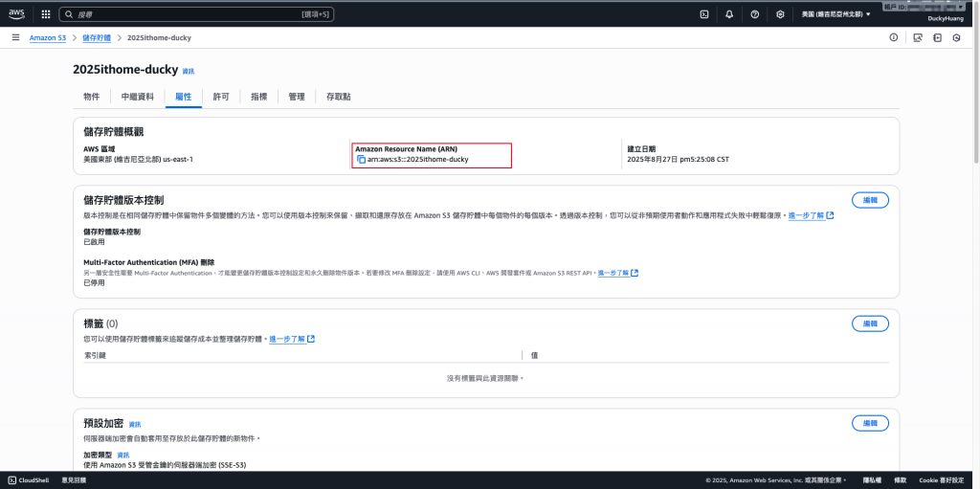Launch CloudShell from the top bar icon
Viewport: 980px width, 489px height.
704,13
